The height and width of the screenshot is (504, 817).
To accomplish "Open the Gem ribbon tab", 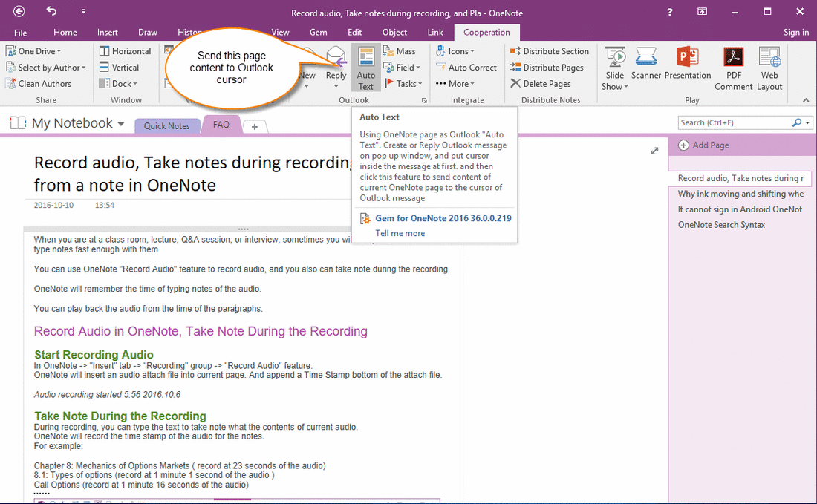I will (319, 32).
